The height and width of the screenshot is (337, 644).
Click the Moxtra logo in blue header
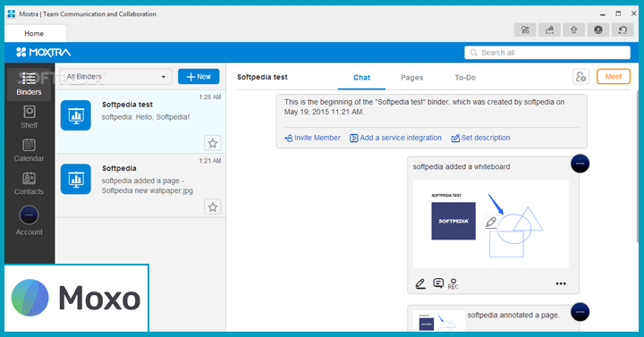[x=43, y=52]
